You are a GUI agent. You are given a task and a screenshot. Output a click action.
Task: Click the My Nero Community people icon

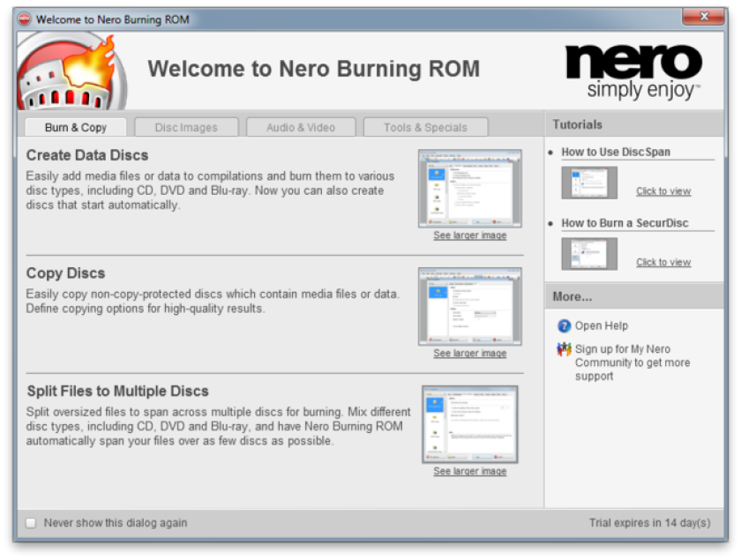[x=565, y=349]
